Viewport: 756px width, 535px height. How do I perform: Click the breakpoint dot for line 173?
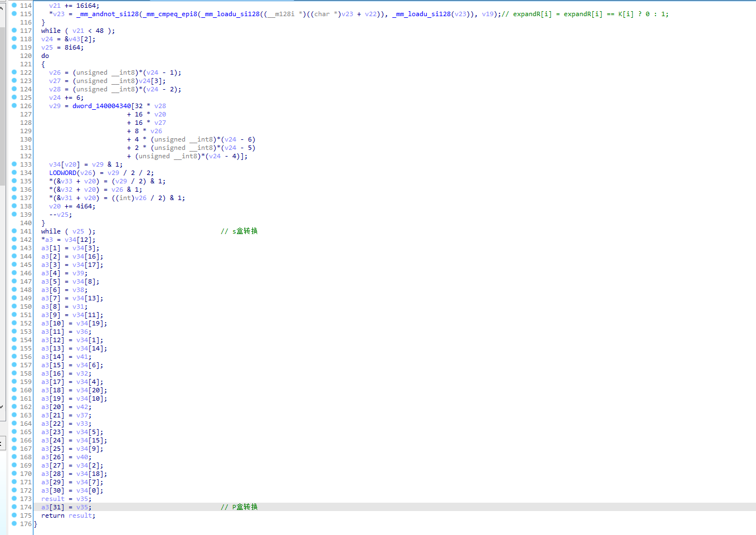click(x=14, y=499)
